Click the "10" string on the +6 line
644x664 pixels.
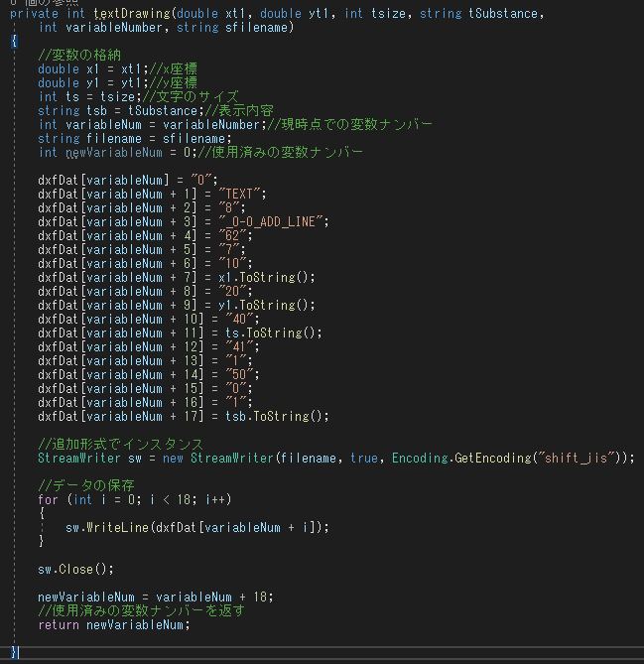pyautogui.click(x=232, y=264)
